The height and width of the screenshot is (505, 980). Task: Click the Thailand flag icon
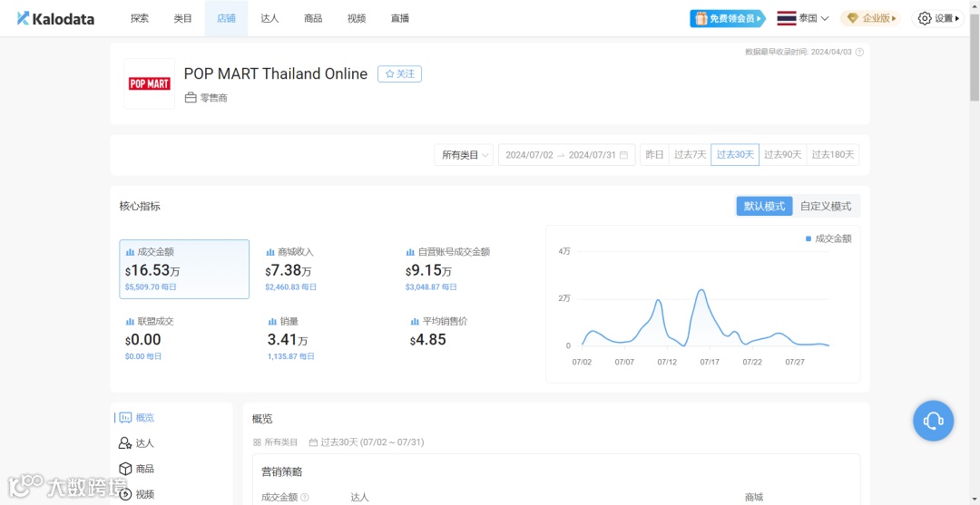(x=786, y=19)
